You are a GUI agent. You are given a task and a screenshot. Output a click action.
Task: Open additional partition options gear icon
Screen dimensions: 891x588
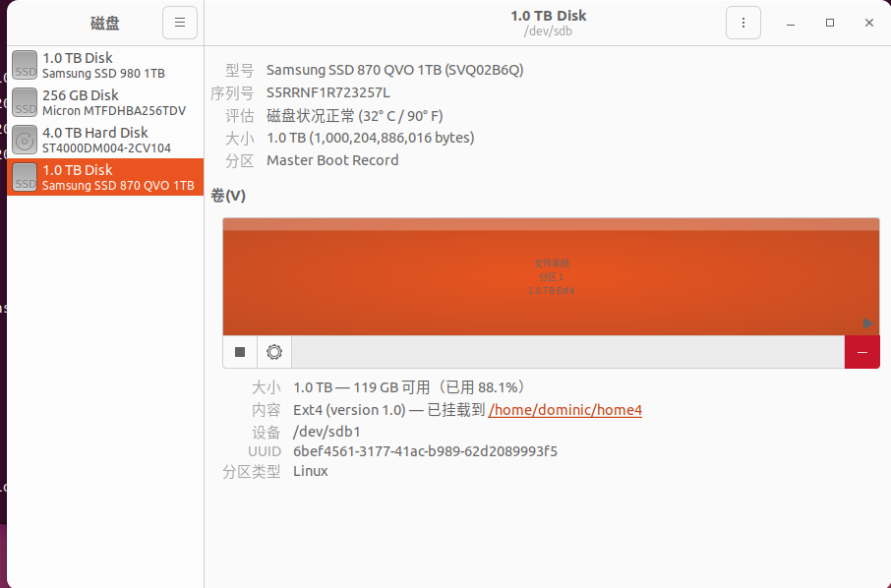tap(274, 352)
